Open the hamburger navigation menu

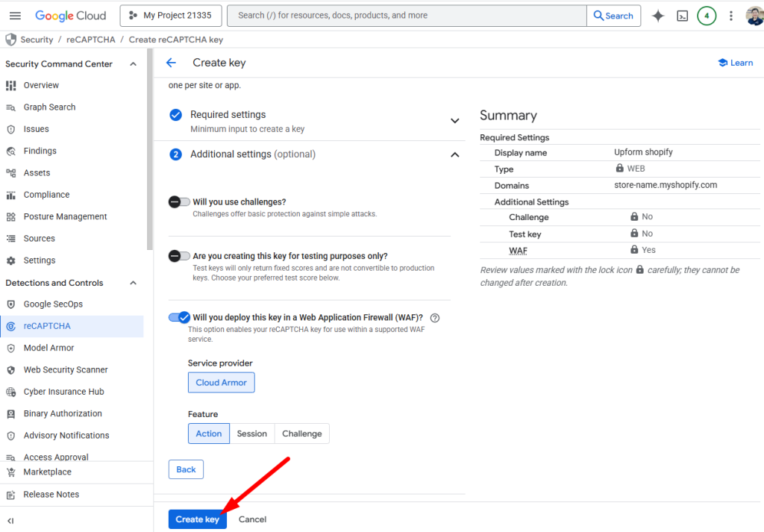(15, 16)
